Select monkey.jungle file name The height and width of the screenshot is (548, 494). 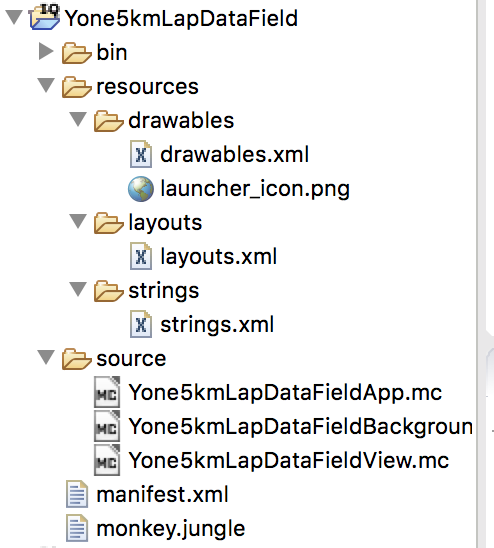(x=171, y=529)
